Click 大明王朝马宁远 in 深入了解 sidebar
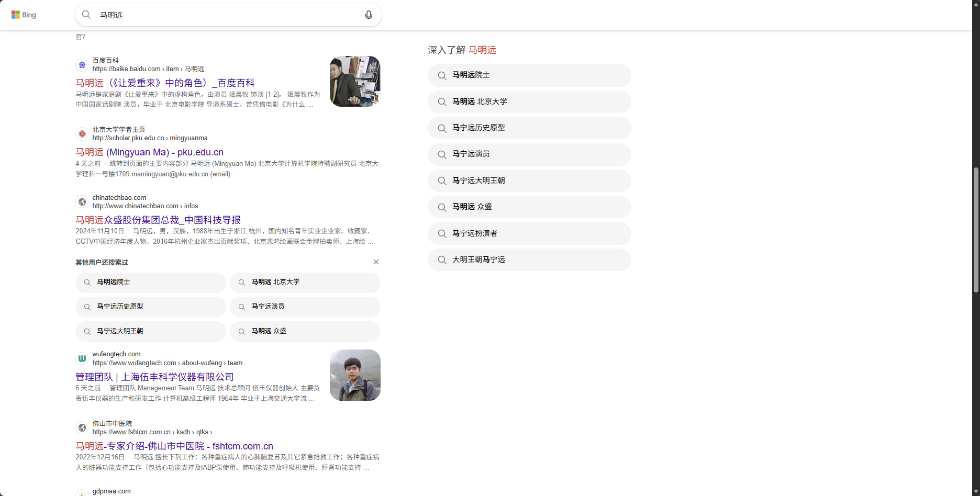Viewport: 980px width, 496px height. pos(529,260)
